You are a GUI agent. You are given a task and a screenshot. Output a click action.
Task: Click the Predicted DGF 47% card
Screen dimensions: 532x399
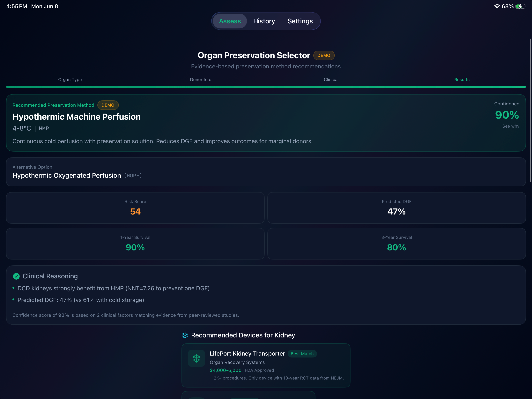(x=396, y=208)
